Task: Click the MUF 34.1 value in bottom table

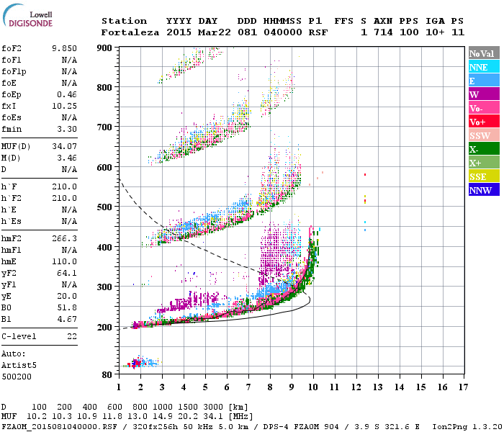Action: (212, 417)
